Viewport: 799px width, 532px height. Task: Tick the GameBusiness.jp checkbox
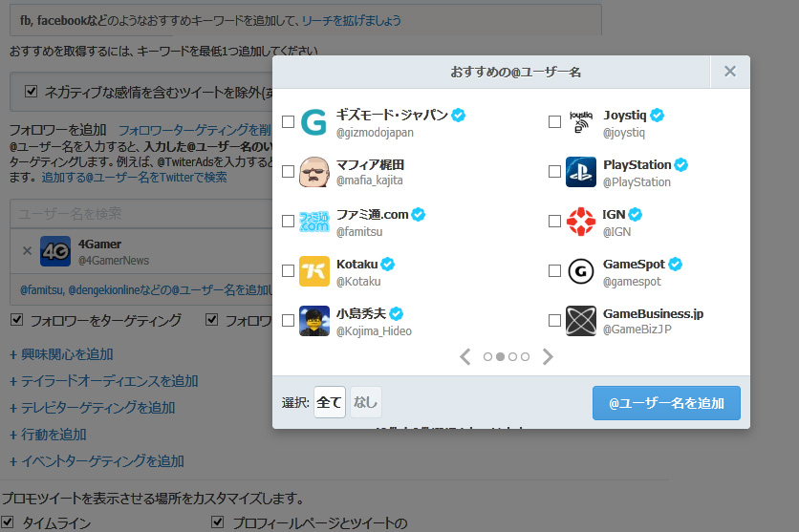point(554,320)
